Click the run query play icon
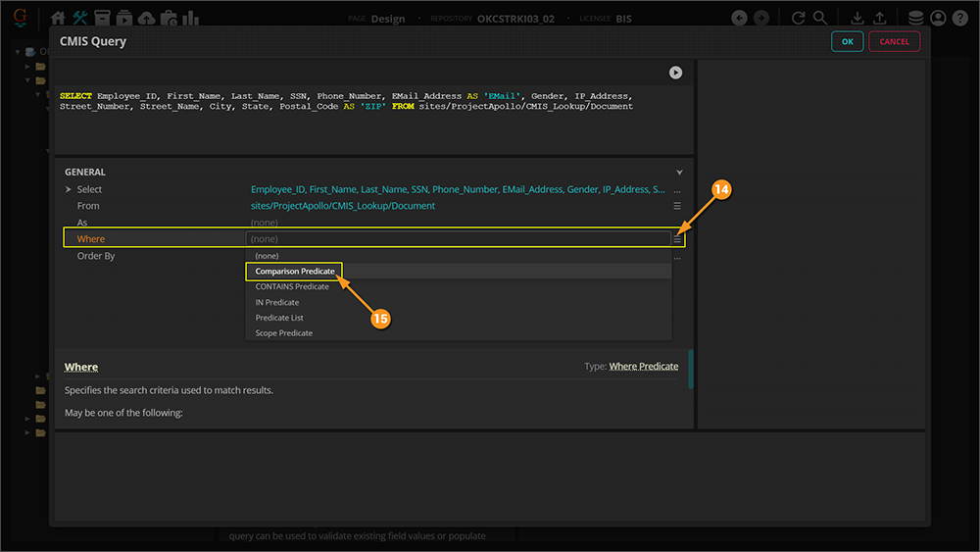 (x=676, y=73)
